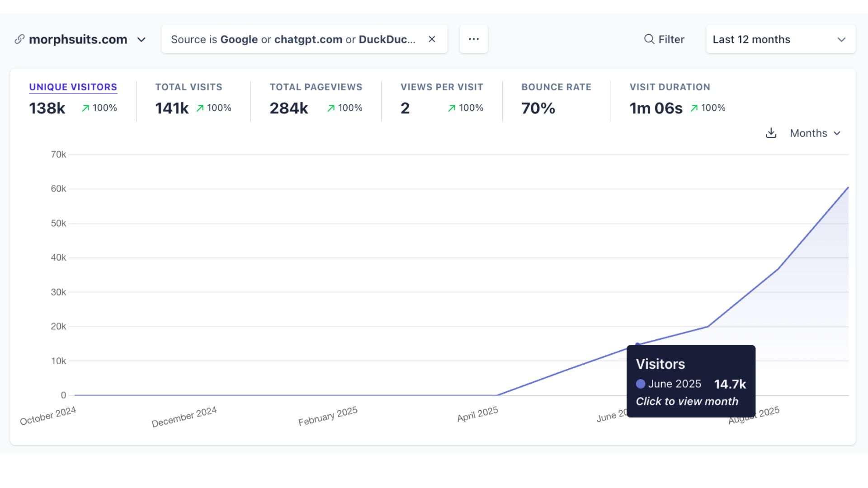868x488 pixels.
Task: Switch to the Views Per Visit tab
Action: coord(441,87)
